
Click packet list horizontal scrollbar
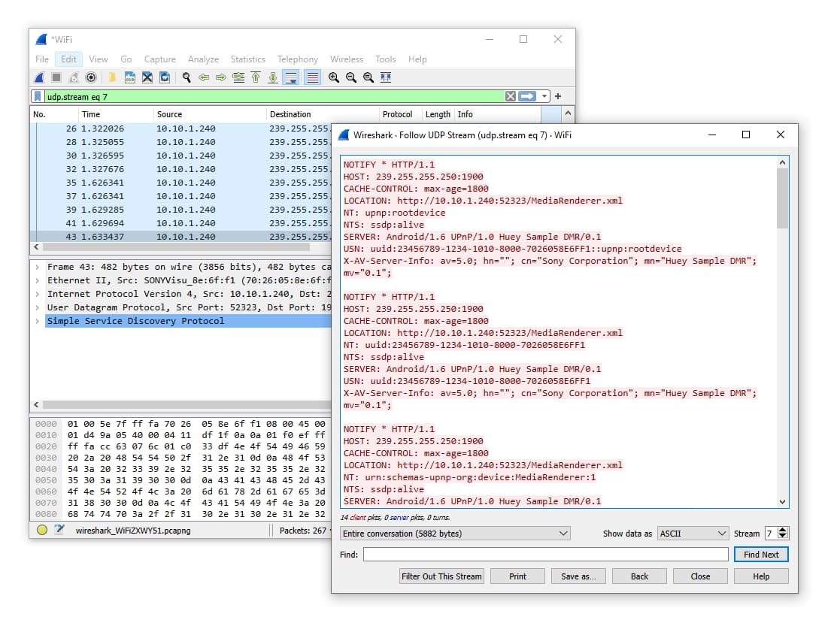pyautogui.click(x=177, y=247)
